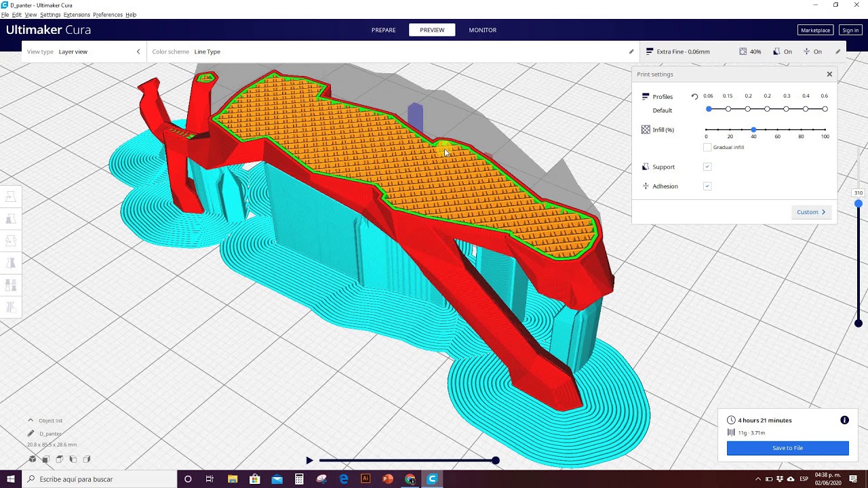Viewport: 868px width, 488px height.
Task: Switch to the left view cube icon
Action: tap(73, 459)
